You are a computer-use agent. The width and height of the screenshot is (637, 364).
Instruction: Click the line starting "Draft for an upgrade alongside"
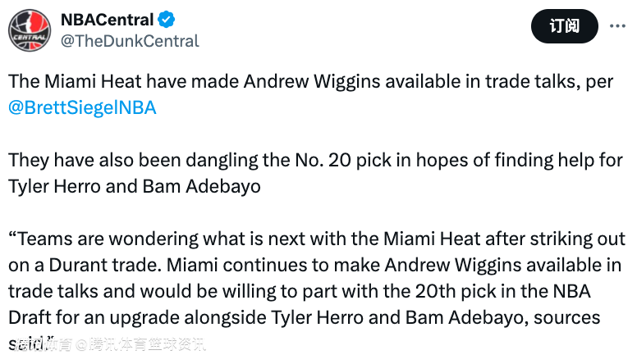[305, 318]
